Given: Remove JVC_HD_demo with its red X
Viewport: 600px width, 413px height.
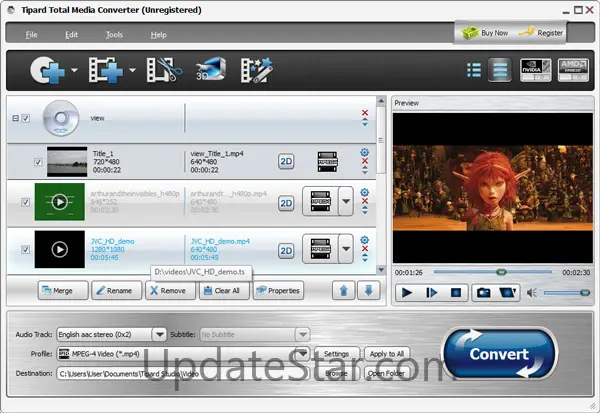Looking at the screenshot, I should coord(365,249).
